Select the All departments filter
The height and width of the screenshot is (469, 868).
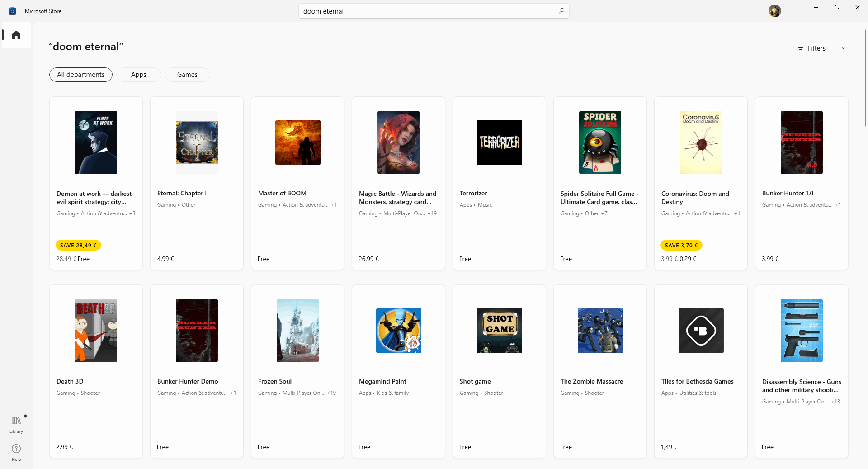[x=81, y=75]
